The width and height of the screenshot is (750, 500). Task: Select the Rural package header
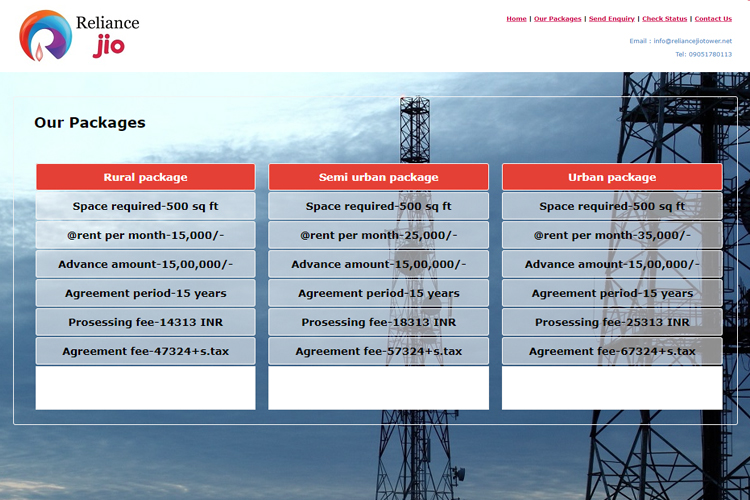coord(145,177)
